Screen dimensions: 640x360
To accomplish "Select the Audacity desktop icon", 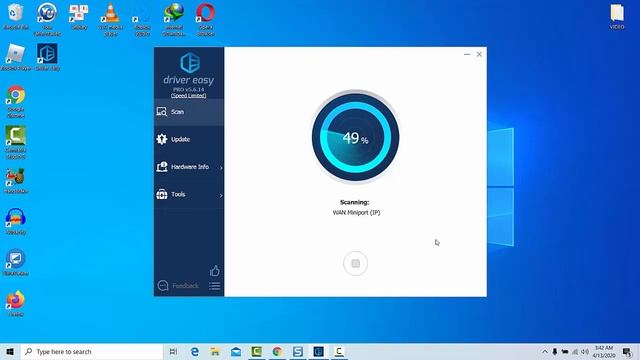I will 16,221.
